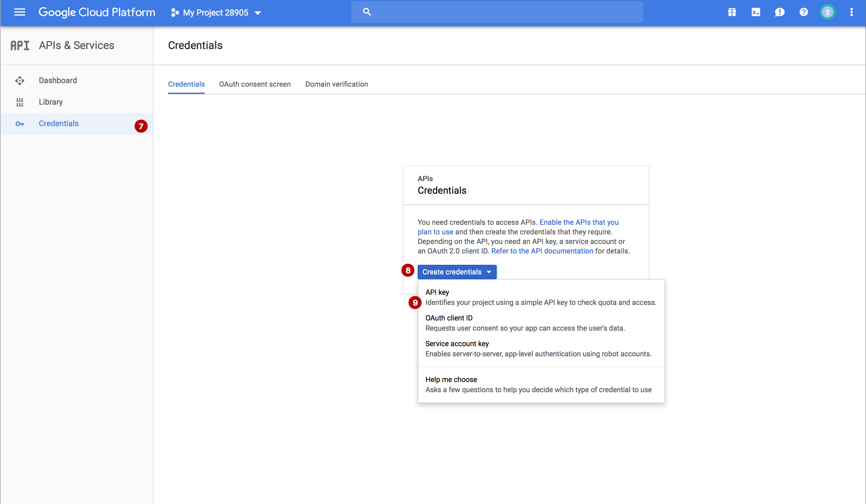Open the Help question mark icon
Image resolution: width=866 pixels, height=504 pixels.
tap(804, 12)
